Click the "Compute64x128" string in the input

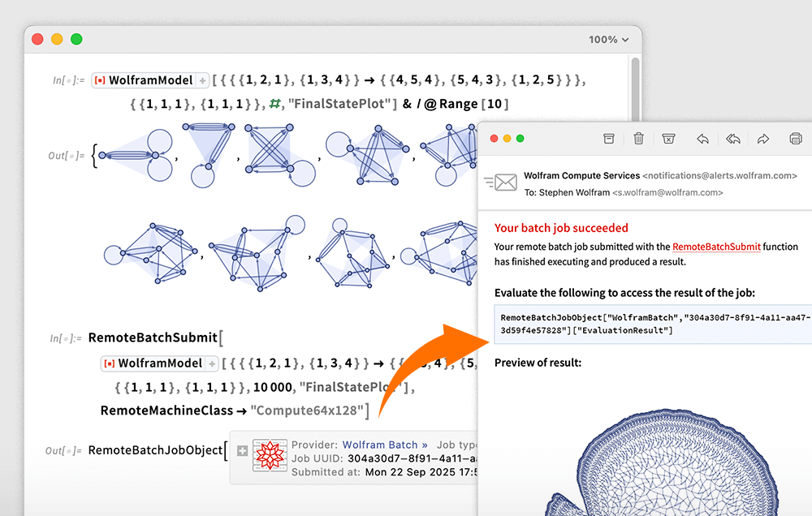pyautogui.click(x=306, y=411)
